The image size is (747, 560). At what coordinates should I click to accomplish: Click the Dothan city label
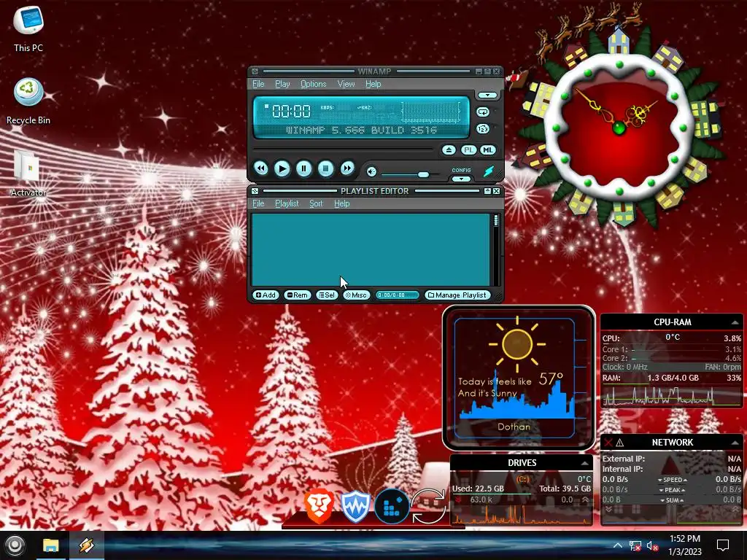[x=514, y=427]
